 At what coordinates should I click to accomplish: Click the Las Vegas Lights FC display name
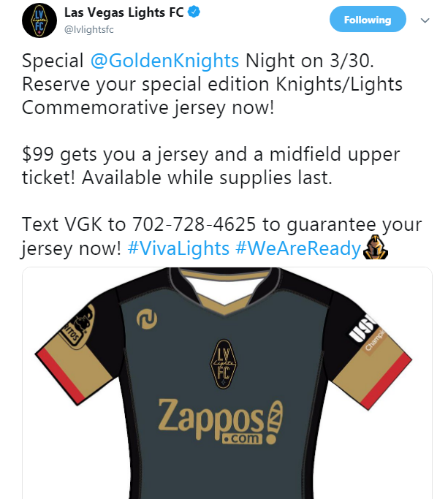124,12
